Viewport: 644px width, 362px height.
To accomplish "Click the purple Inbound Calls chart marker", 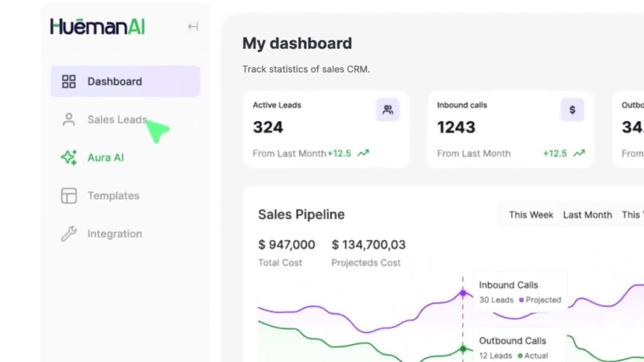I will coord(463,294).
